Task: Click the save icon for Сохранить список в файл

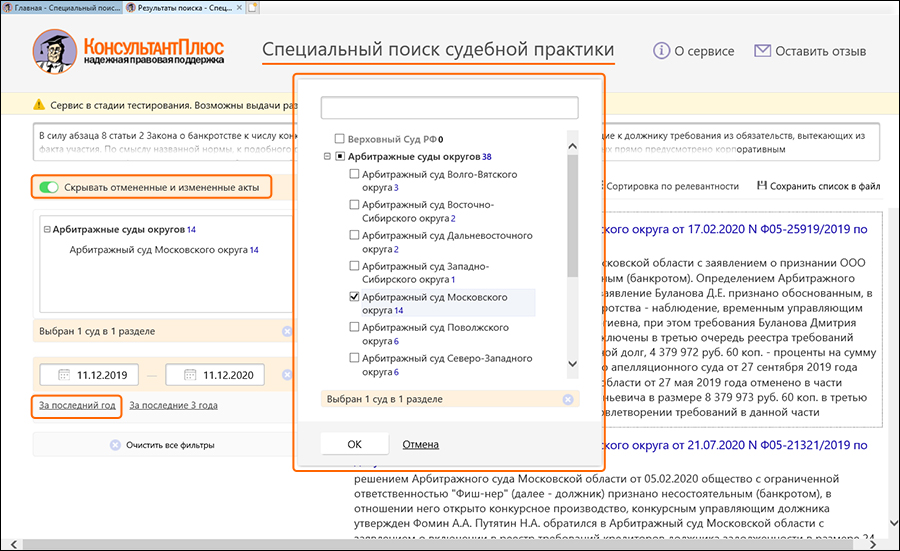Action: 762,186
